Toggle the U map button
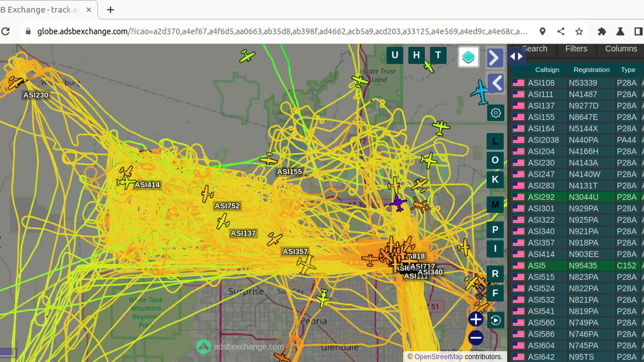 click(395, 55)
